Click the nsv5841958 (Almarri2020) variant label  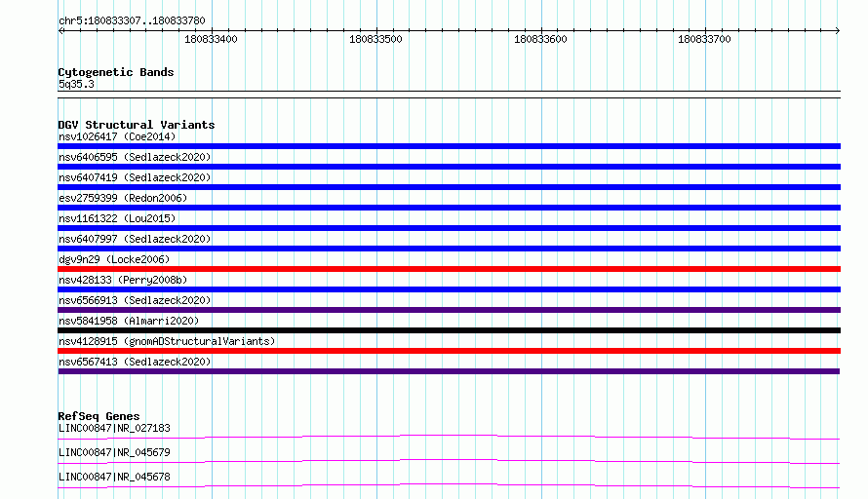coord(129,321)
